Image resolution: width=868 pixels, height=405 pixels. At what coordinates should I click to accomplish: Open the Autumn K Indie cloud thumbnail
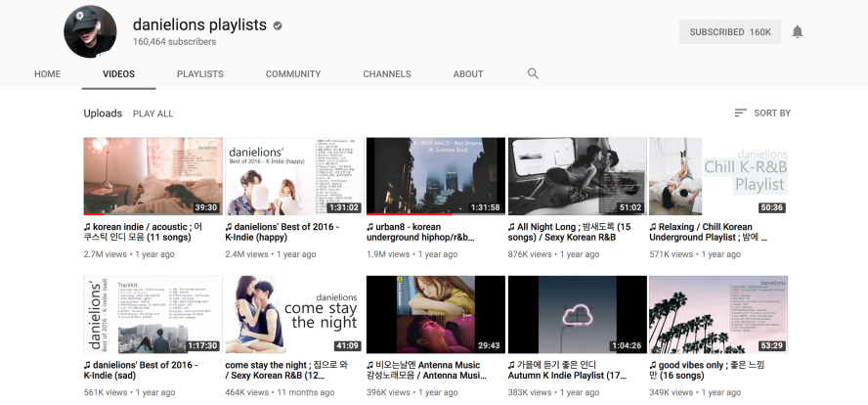tap(578, 315)
